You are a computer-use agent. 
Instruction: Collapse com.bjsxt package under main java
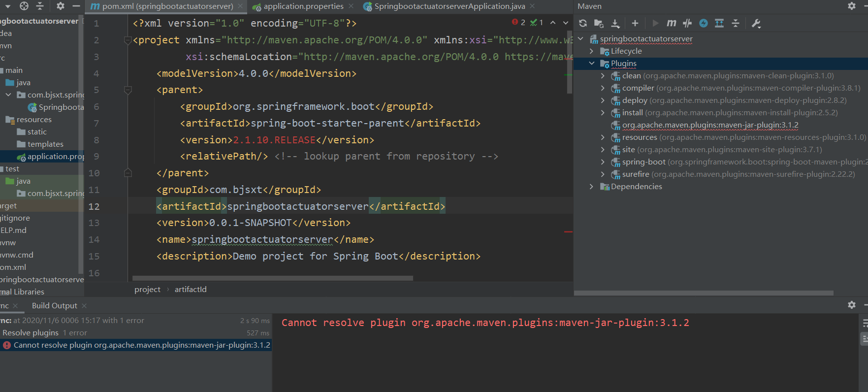(x=8, y=95)
